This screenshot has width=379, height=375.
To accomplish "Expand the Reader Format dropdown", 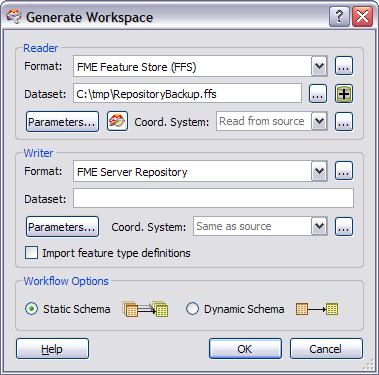I will coord(319,66).
